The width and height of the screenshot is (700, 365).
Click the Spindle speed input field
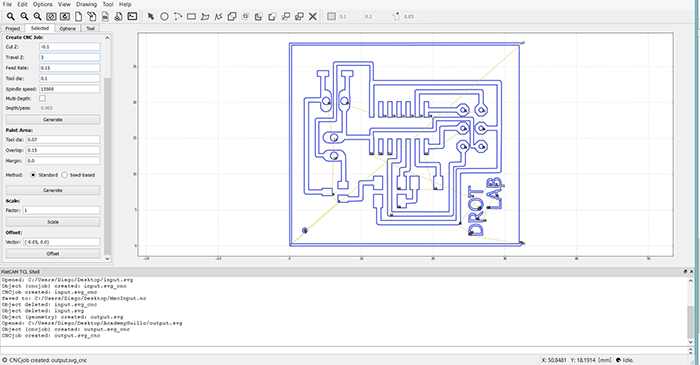click(70, 89)
